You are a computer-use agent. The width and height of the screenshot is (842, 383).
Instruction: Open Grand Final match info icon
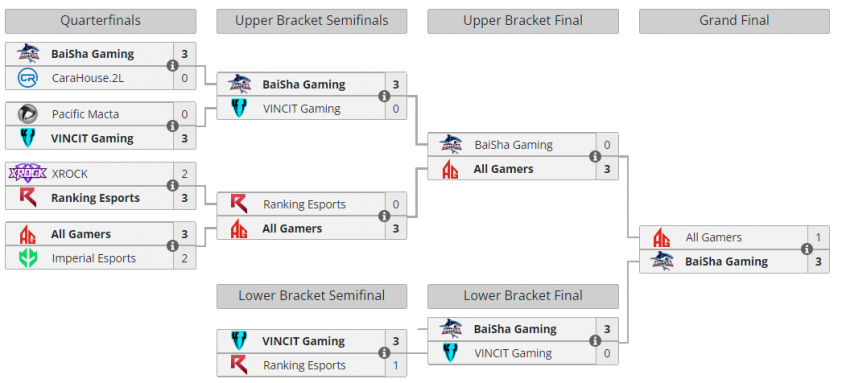tap(807, 249)
